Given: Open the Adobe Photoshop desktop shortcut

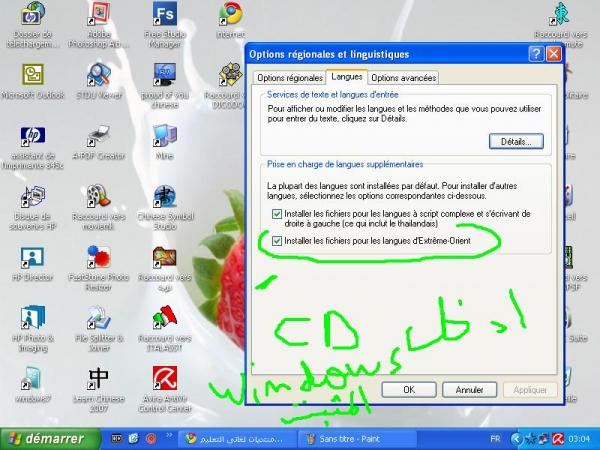Looking at the screenshot, I should (98, 15).
